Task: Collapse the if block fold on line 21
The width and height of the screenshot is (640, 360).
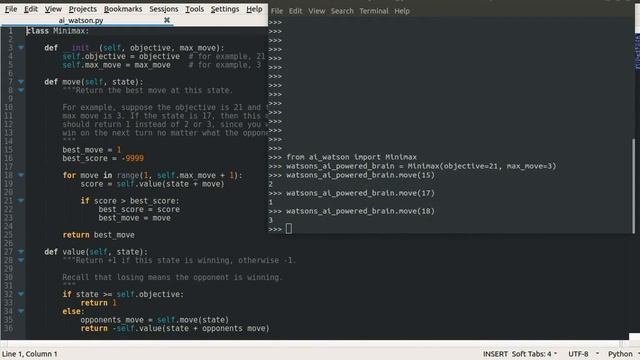Action: point(21,201)
